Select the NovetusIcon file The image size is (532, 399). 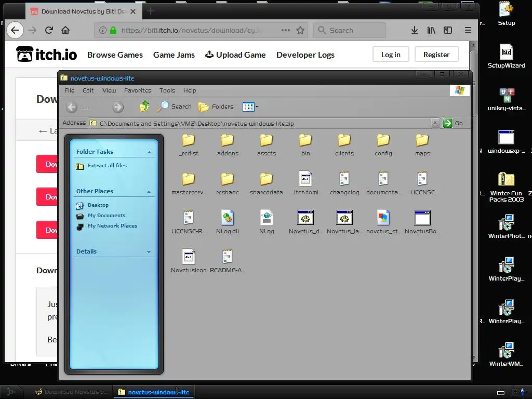(x=189, y=262)
